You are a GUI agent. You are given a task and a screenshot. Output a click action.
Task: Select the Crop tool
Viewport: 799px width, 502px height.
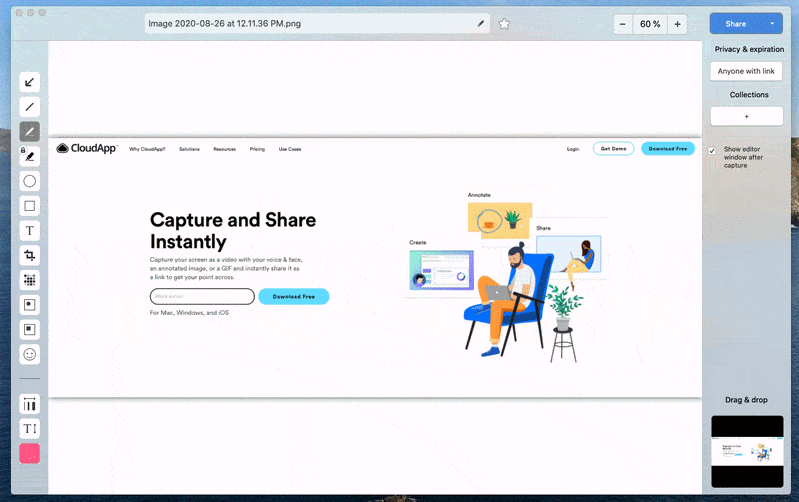(x=30, y=255)
